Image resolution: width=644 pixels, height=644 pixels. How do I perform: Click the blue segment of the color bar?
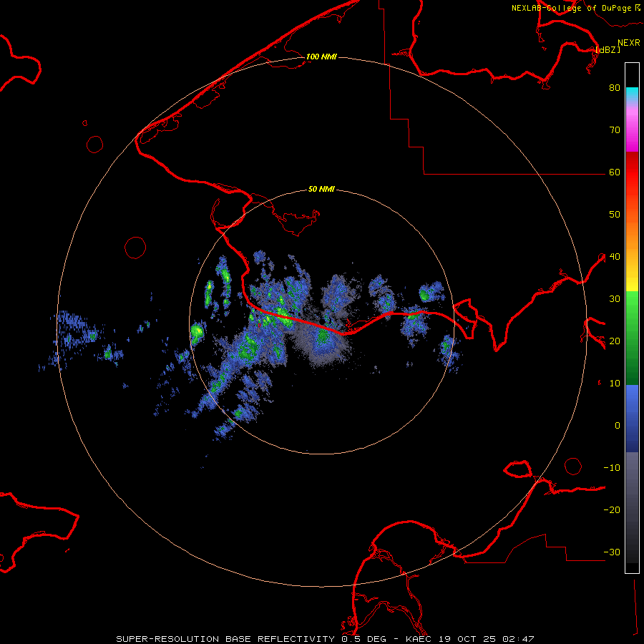pyautogui.click(x=632, y=419)
